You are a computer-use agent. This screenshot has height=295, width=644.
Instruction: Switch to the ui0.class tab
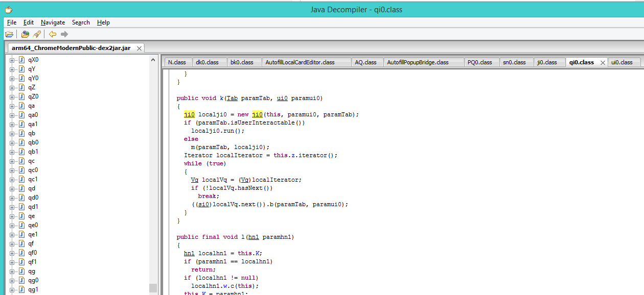pos(622,62)
